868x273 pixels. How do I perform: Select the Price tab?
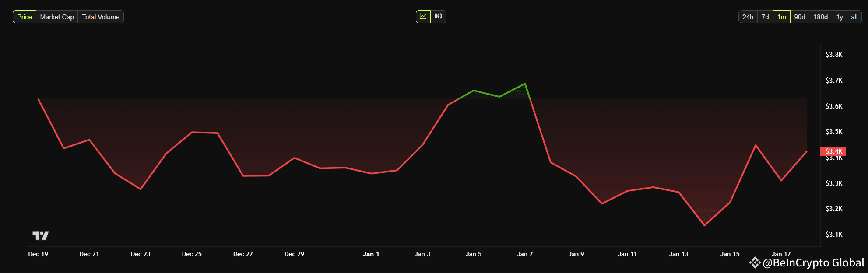click(x=25, y=17)
